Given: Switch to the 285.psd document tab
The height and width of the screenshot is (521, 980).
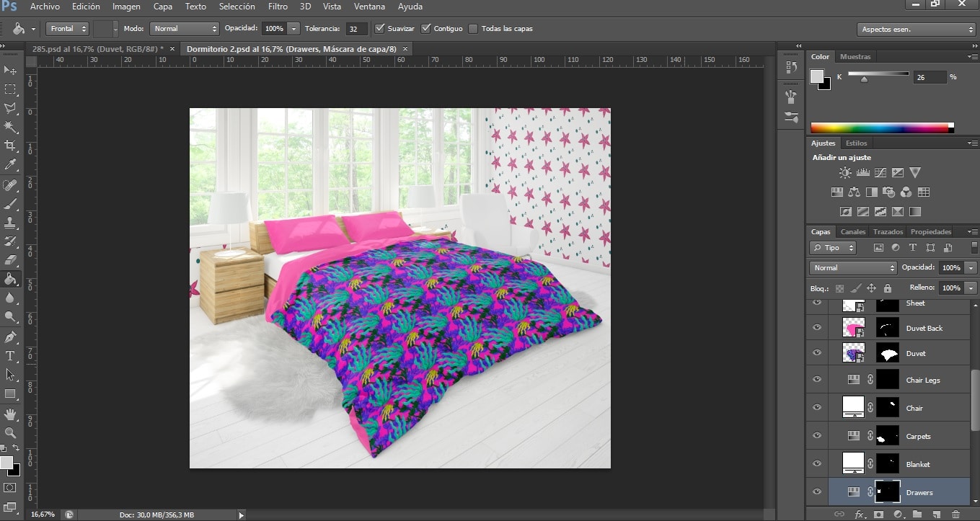Looking at the screenshot, I should 98,49.
